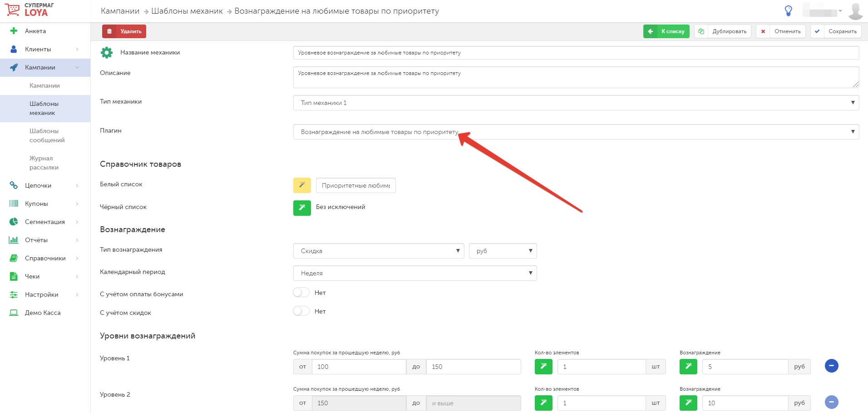Click Level 1 'до' amount field 150
868x413 pixels.
tap(473, 367)
